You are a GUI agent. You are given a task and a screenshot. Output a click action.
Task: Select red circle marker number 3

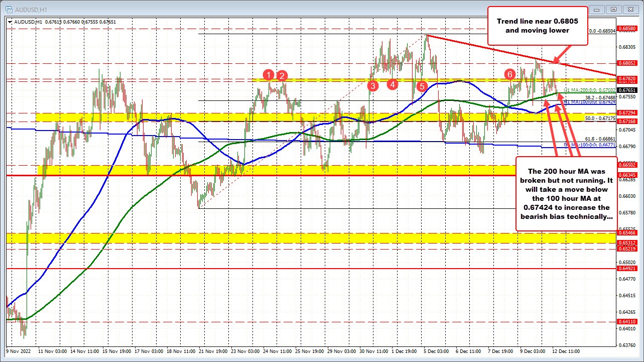pyautogui.click(x=372, y=86)
